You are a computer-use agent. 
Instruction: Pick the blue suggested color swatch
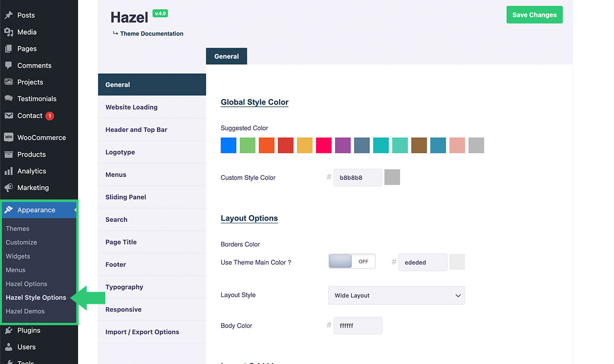pos(229,146)
